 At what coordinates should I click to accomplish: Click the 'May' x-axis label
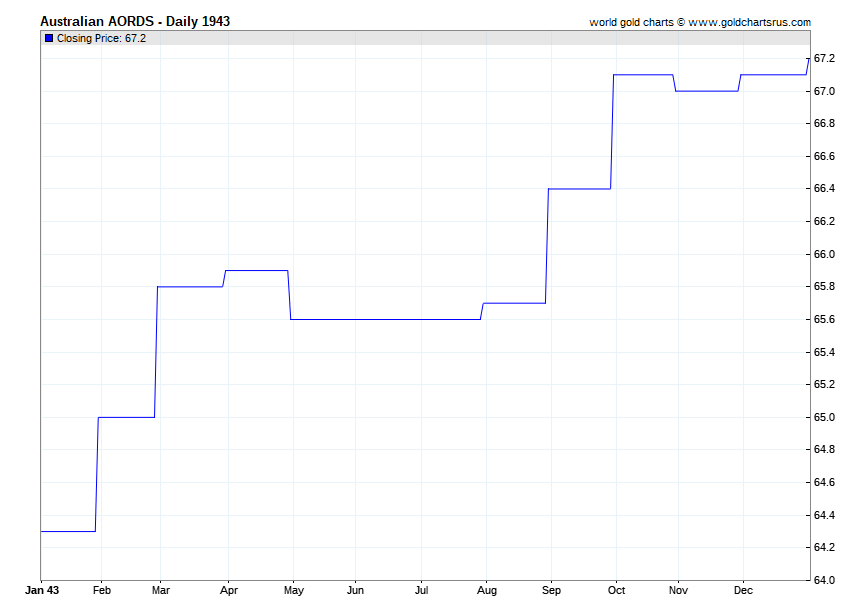[294, 590]
